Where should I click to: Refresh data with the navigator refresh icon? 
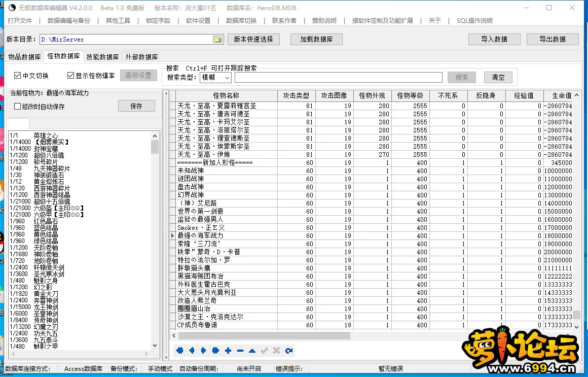(288, 350)
